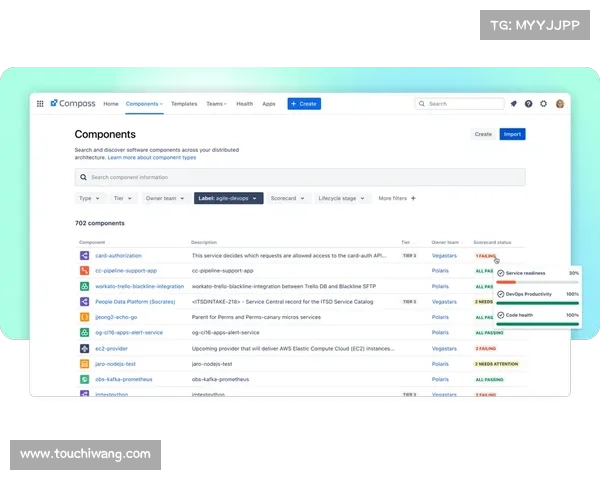Click the Import button

click(512, 134)
